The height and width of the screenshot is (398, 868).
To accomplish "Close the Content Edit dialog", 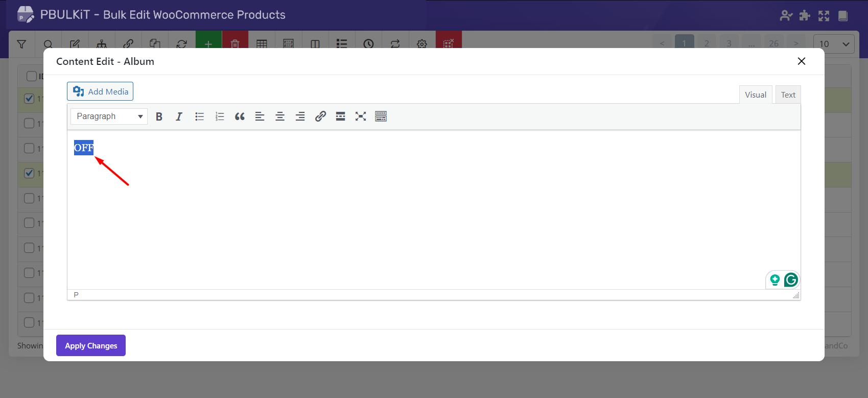I will (801, 61).
